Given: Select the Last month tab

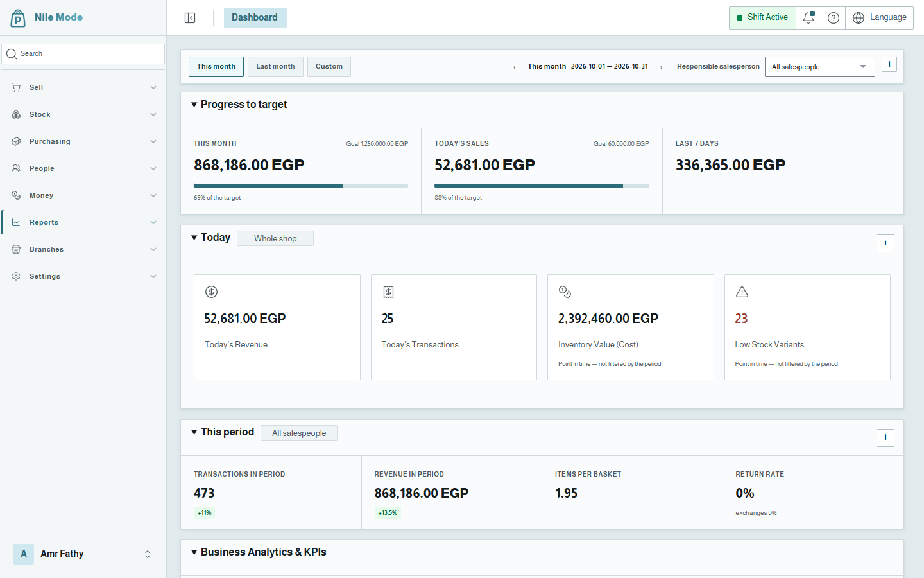Looking at the screenshot, I should pos(275,67).
